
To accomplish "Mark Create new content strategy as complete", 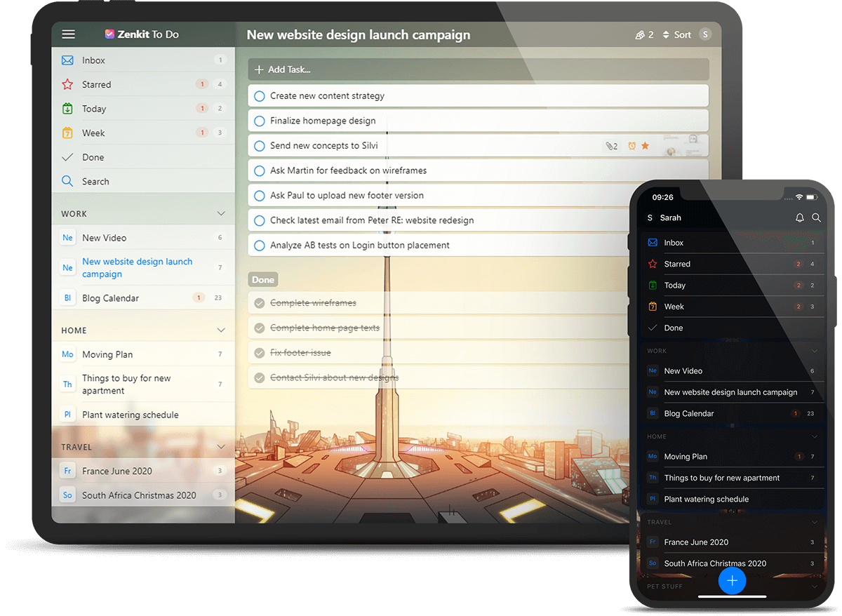I will [x=260, y=96].
